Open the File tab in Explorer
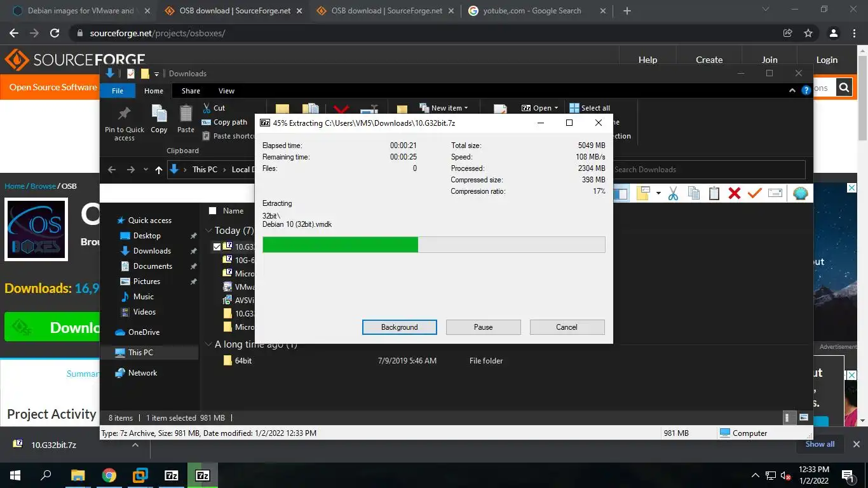The image size is (868, 488). click(x=118, y=91)
